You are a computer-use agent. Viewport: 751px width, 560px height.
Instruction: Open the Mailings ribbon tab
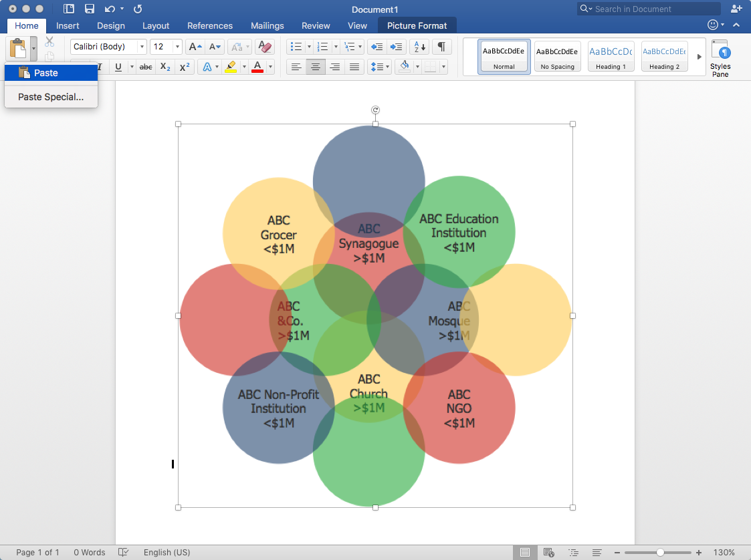(x=267, y=25)
